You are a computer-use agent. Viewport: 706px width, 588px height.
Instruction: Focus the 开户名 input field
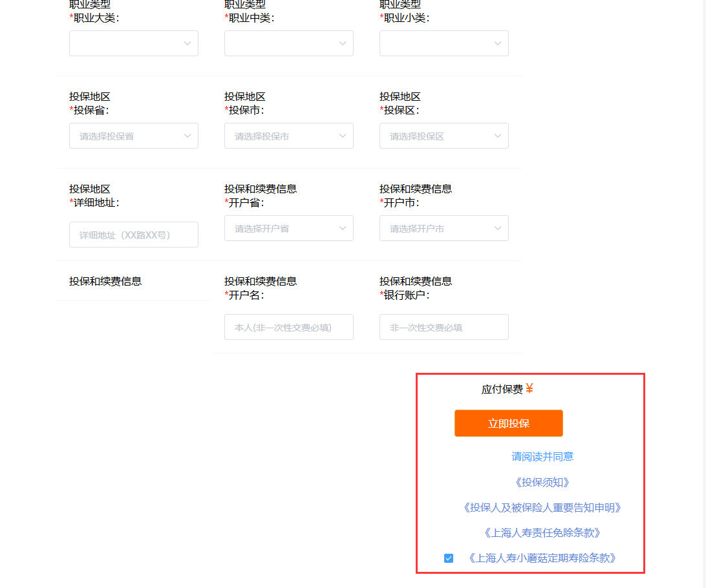288,327
